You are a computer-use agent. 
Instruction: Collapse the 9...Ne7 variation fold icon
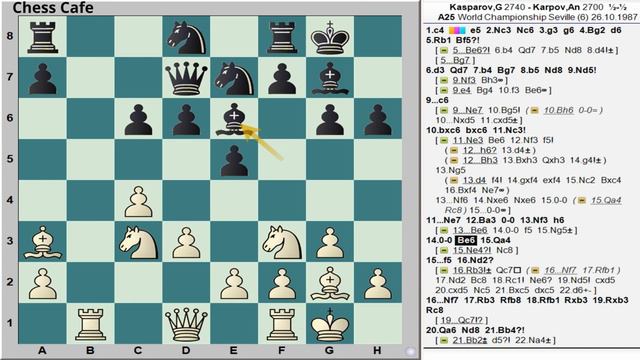(x=444, y=110)
